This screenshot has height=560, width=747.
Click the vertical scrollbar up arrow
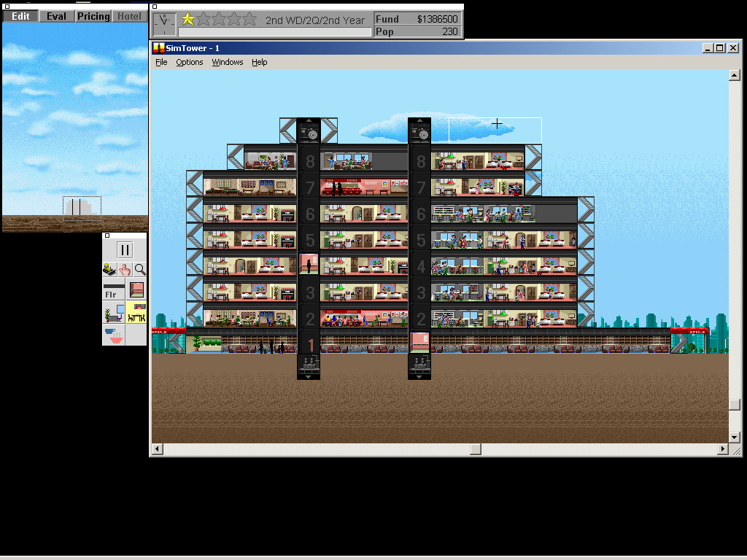[x=734, y=75]
